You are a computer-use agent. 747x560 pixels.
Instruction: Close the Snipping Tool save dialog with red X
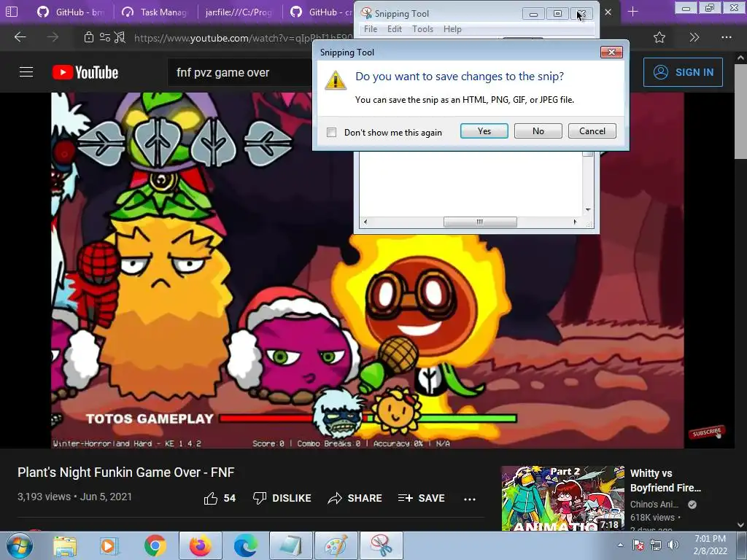tap(611, 52)
